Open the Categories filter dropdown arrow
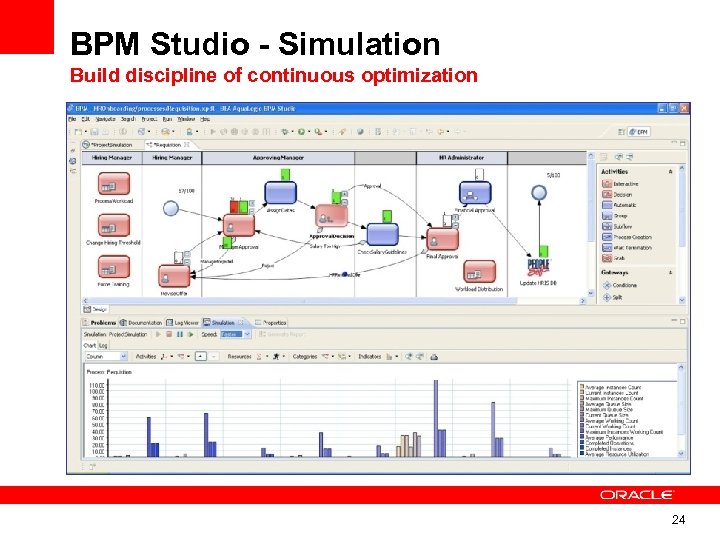Viewport: 720px width, 540px height. point(333,356)
